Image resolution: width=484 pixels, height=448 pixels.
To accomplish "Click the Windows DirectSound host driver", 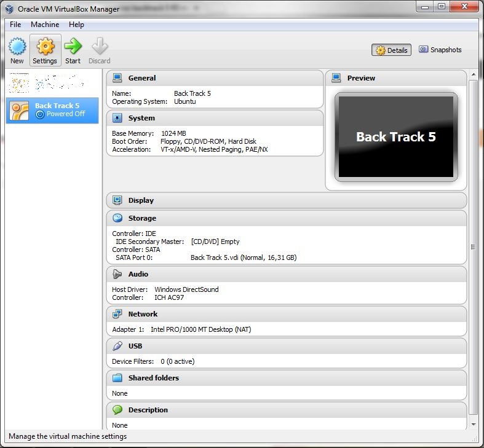I will click(186, 289).
